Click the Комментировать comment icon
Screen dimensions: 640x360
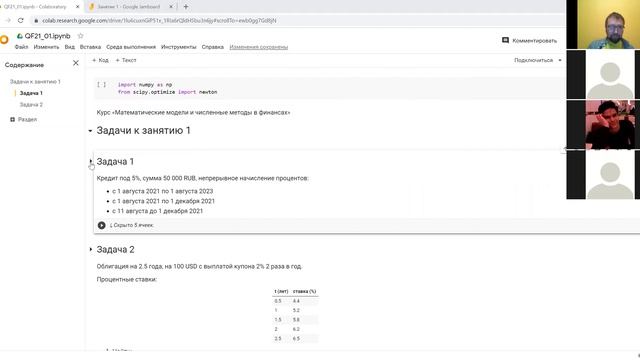point(505,40)
